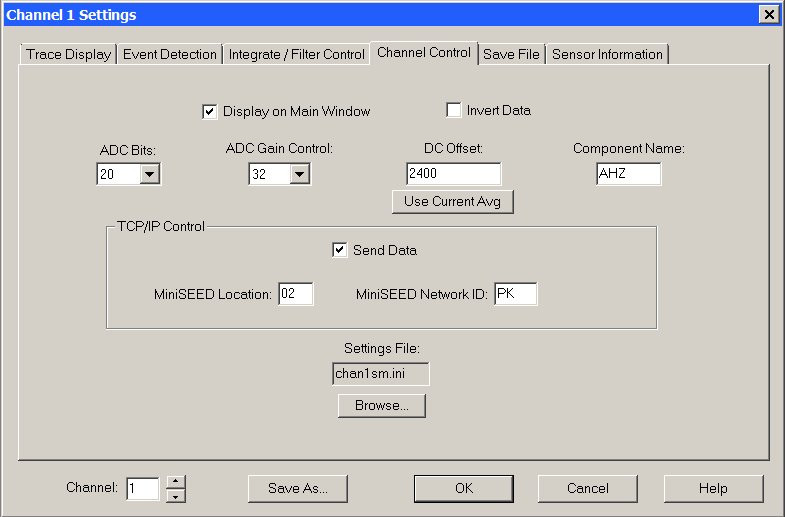Open the Event Detection tab

coord(170,54)
